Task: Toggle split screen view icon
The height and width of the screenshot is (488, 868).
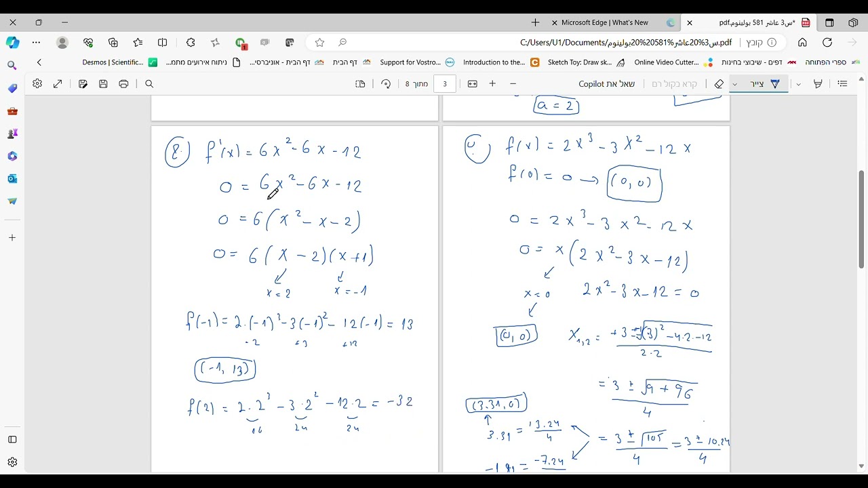Action: tap(163, 43)
